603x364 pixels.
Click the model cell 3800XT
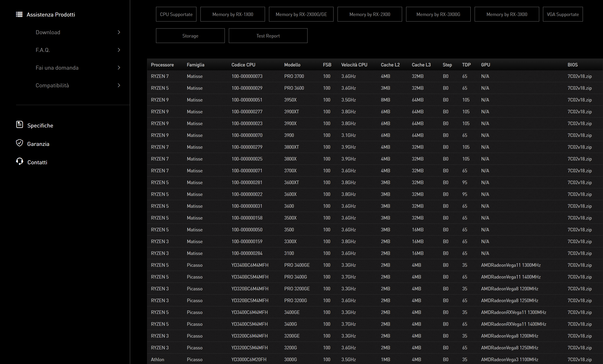[292, 147]
